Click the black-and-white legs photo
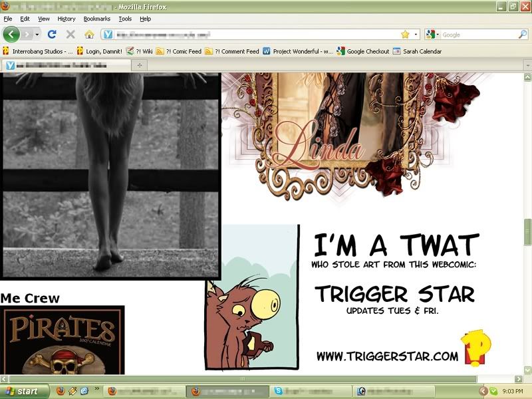Image resolution: width=532 pixels, height=399 pixels. (x=110, y=176)
